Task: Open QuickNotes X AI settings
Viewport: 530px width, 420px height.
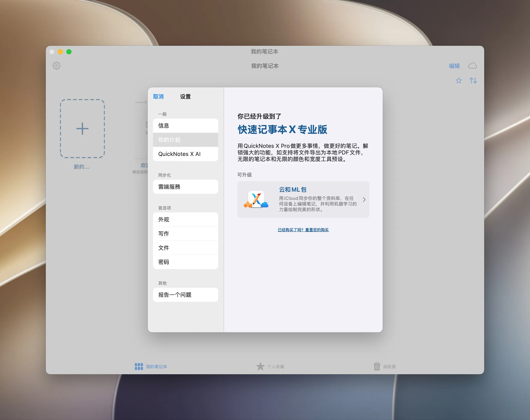Action: tap(185, 154)
